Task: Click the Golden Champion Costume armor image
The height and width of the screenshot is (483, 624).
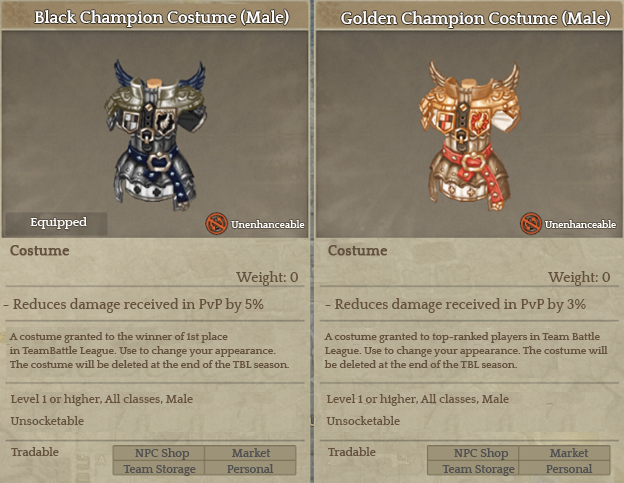Action: 469,135
